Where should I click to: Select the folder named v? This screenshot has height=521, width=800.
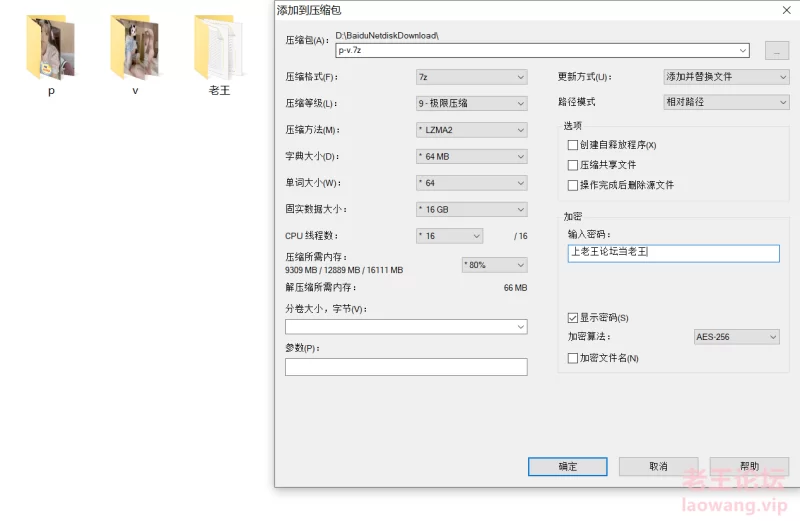tap(135, 55)
